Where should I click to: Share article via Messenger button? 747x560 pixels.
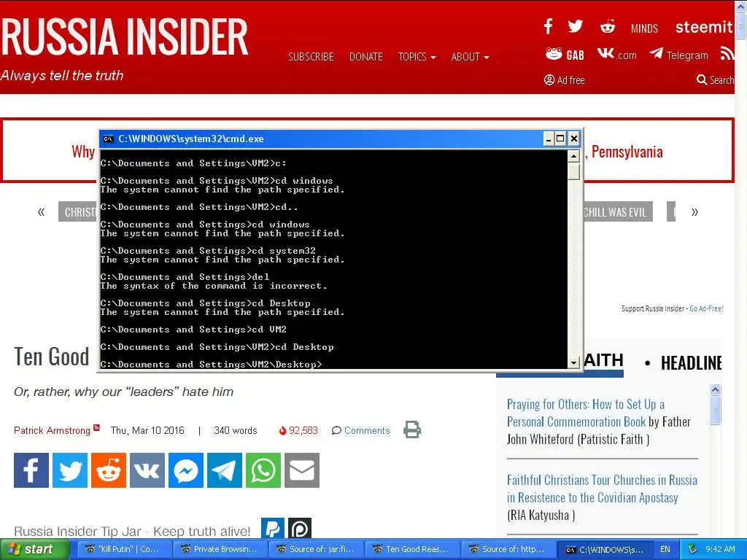click(x=186, y=470)
